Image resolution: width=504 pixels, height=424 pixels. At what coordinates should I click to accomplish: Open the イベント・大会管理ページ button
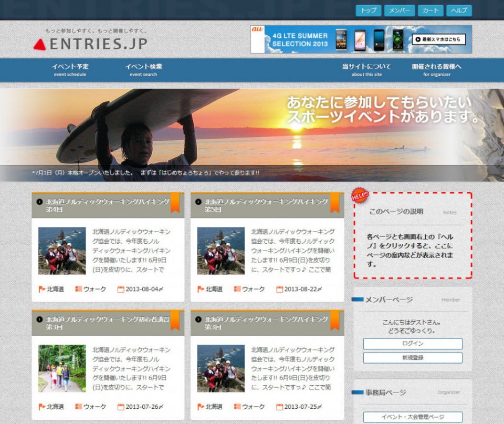(x=413, y=417)
